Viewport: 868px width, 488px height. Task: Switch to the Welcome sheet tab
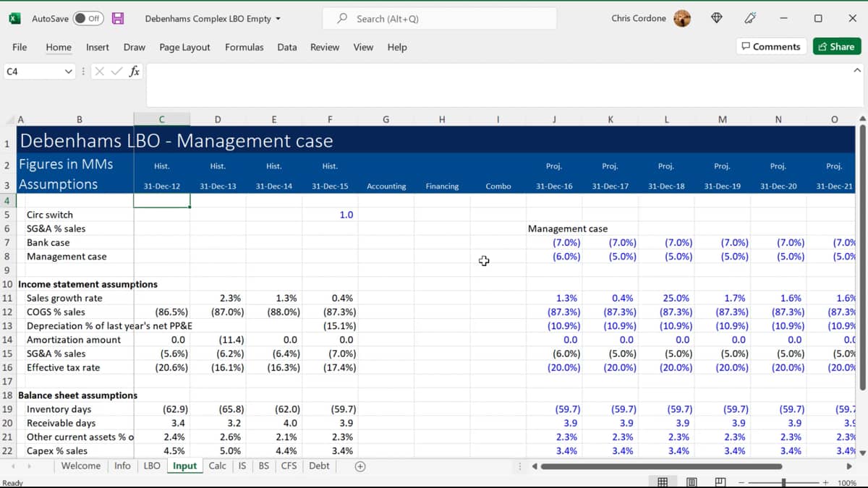(x=81, y=466)
